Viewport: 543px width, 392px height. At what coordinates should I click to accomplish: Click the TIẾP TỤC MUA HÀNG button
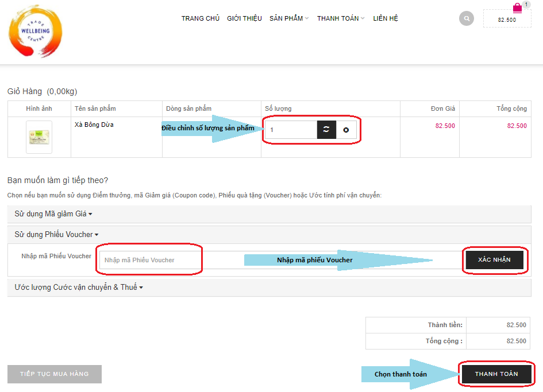click(x=55, y=374)
